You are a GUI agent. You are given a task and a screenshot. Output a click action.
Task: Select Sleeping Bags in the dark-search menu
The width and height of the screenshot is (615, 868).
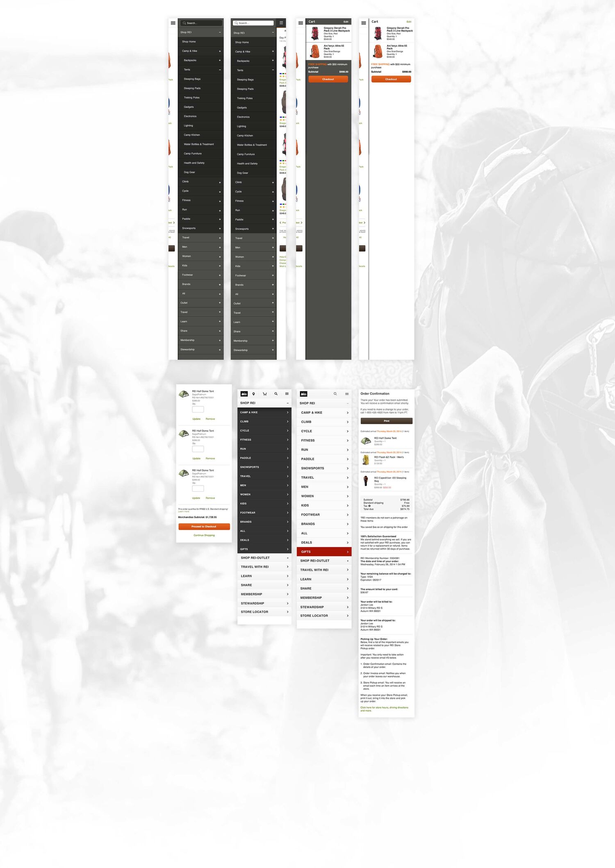point(201,79)
